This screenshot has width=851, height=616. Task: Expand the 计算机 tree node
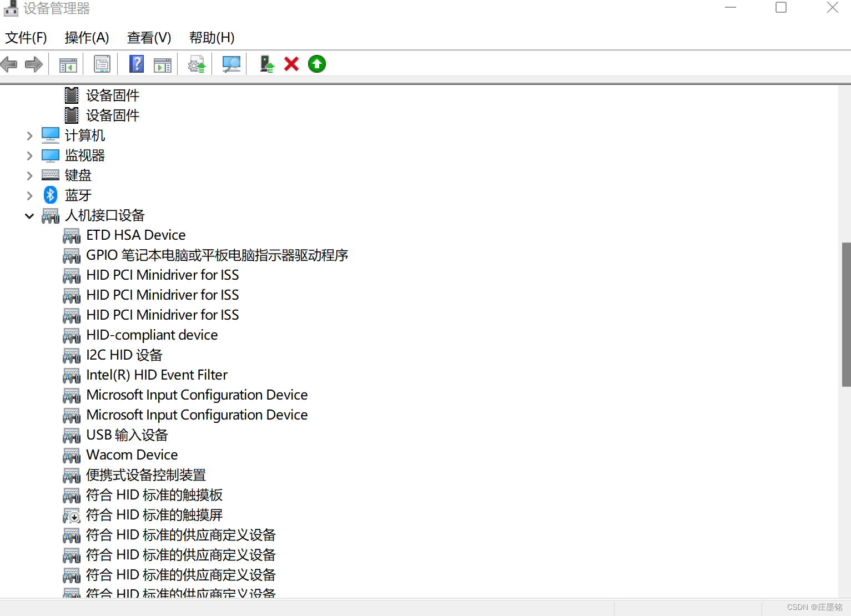pyautogui.click(x=29, y=135)
